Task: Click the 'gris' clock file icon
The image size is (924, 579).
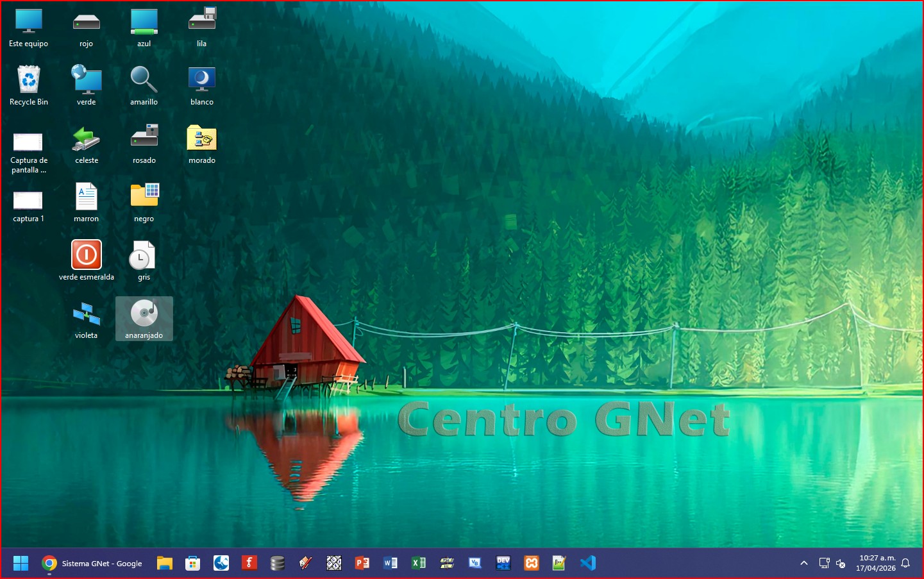Action: [144, 255]
